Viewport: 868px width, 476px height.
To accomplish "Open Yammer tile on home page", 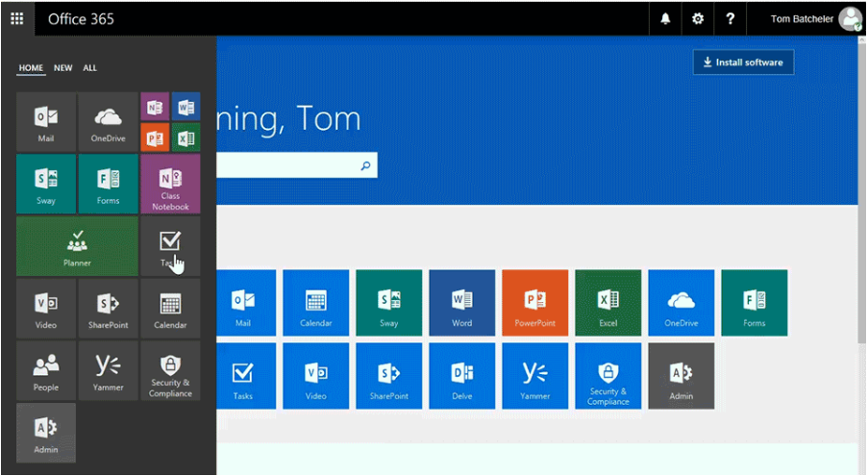I will click(535, 376).
